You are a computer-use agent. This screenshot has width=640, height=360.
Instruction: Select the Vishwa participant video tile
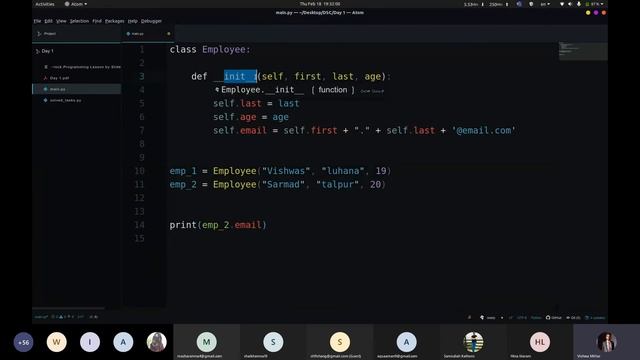click(607, 342)
